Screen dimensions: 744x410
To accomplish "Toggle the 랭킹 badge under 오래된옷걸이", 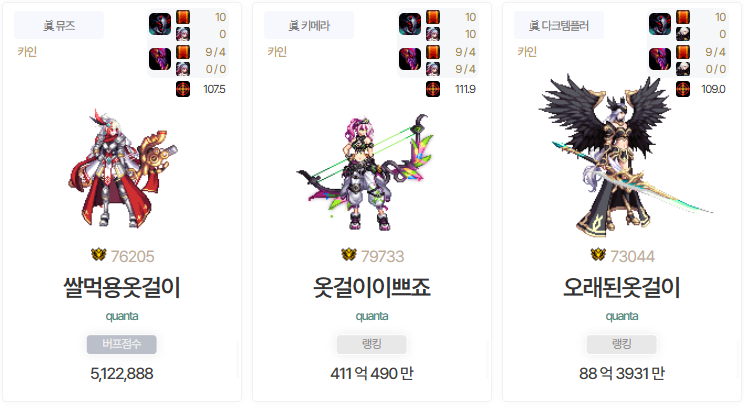I will 622,344.
